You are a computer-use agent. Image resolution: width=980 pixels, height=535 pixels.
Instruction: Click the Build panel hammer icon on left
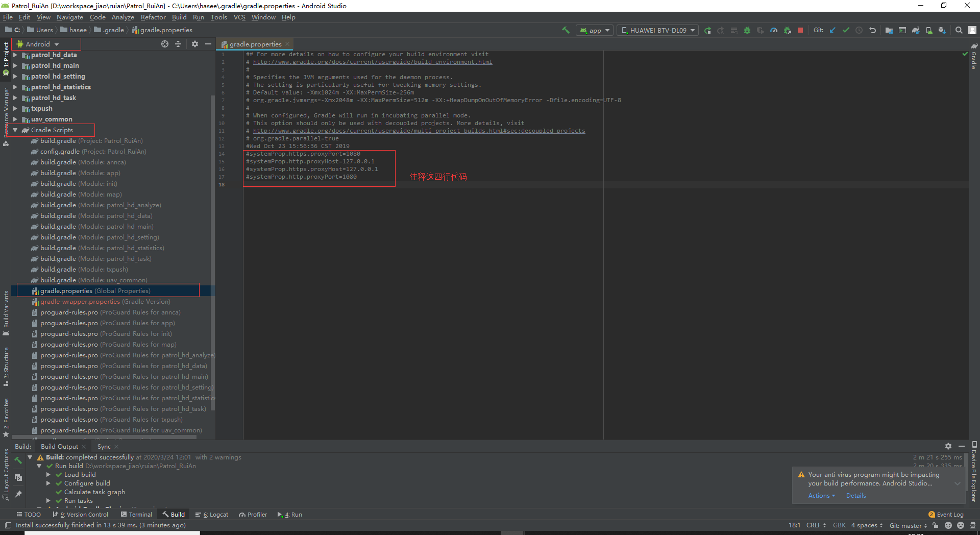[18, 460]
